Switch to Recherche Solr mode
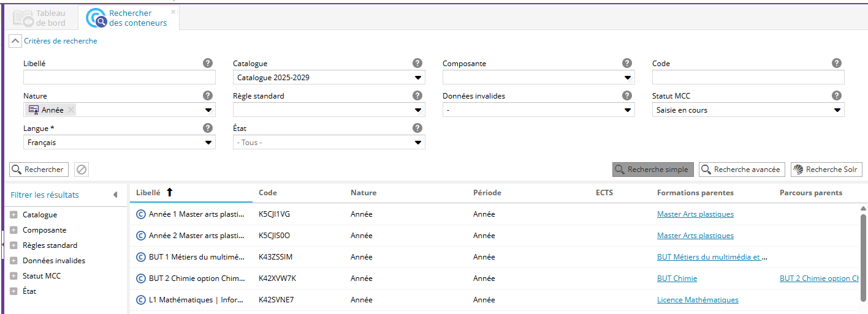The width and height of the screenshot is (868, 314). [826, 170]
